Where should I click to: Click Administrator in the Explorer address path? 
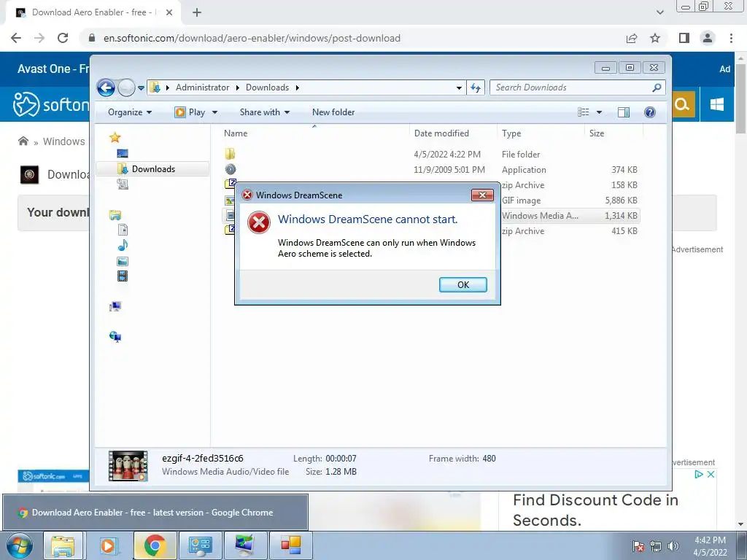[202, 87]
